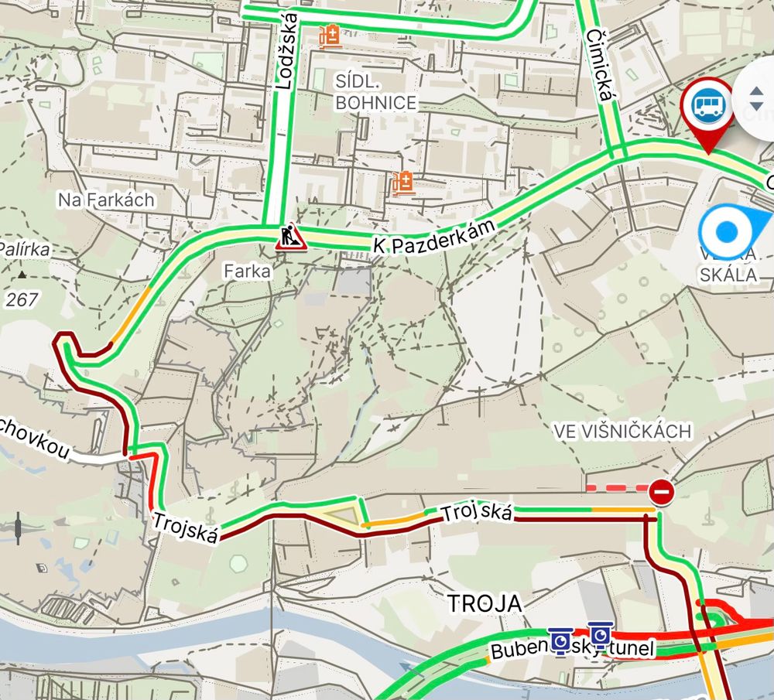
Task: Tap the TROJA district label
Action: pos(485,603)
